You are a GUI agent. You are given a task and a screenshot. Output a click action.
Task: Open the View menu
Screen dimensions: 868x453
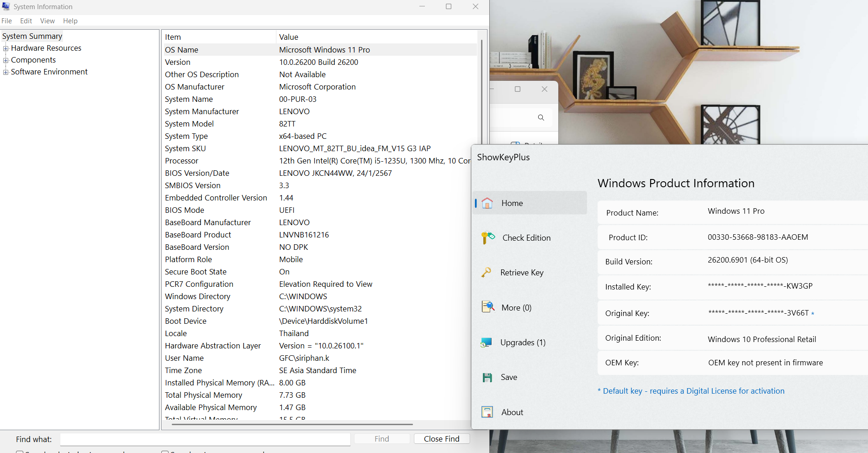click(47, 21)
